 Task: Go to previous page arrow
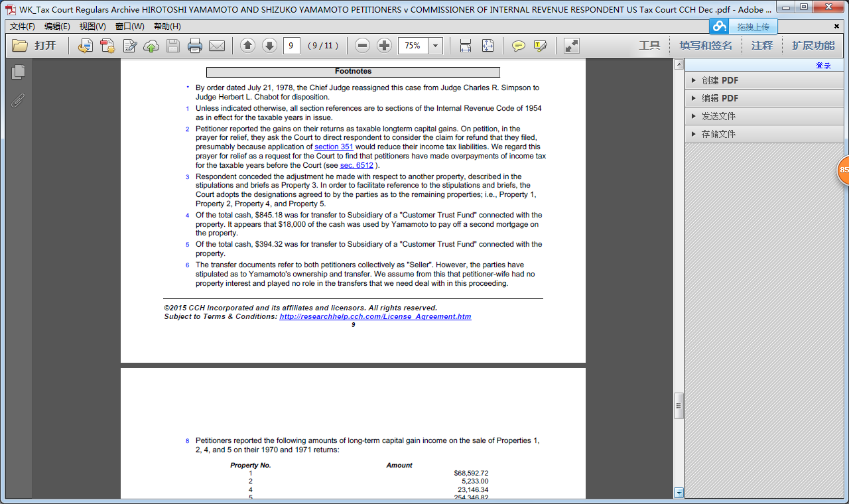pos(247,46)
